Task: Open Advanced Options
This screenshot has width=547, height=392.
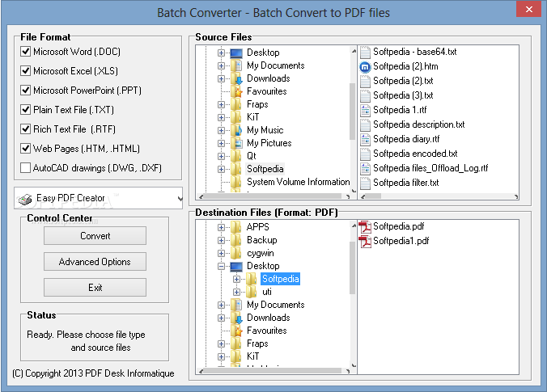Action: pyautogui.click(x=95, y=262)
